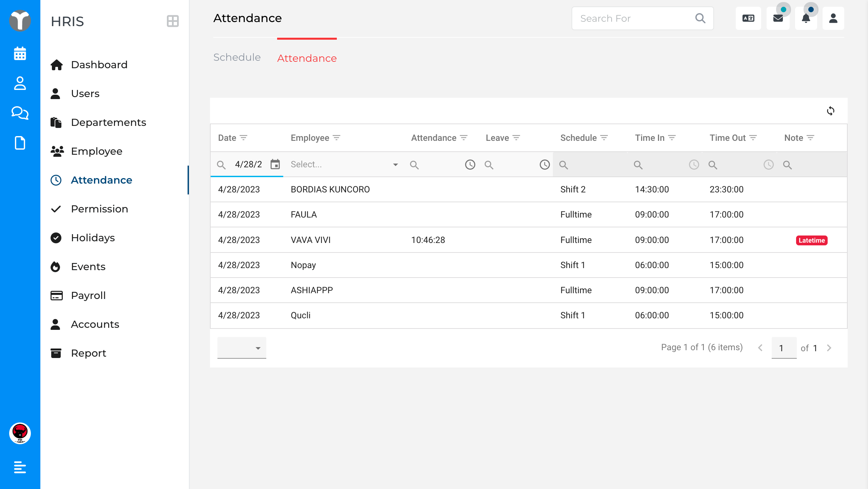Go to next page arrow
Screen dimensions: 868x489
(x=829, y=348)
